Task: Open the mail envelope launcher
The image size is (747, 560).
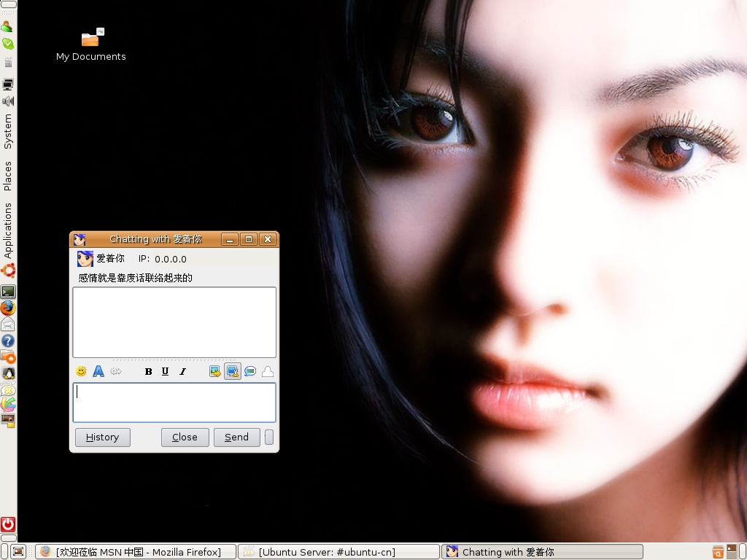Action: click(8, 324)
